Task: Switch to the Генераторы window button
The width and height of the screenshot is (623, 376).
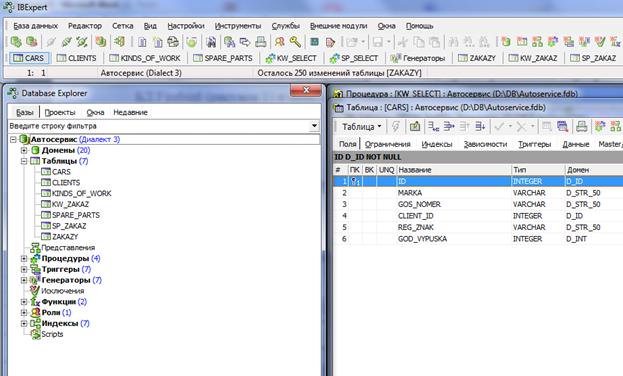Action: [x=418, y=58]
